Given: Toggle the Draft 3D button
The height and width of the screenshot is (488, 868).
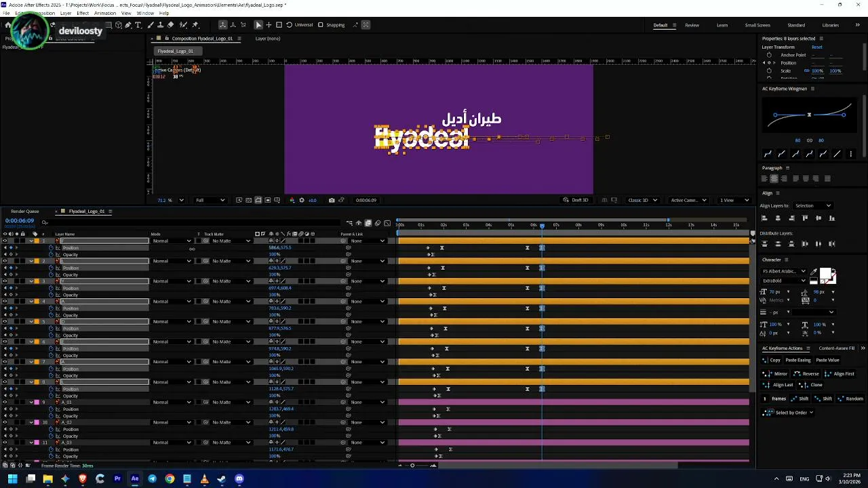Looking at the screenshot, I should (x=576, y=200).
